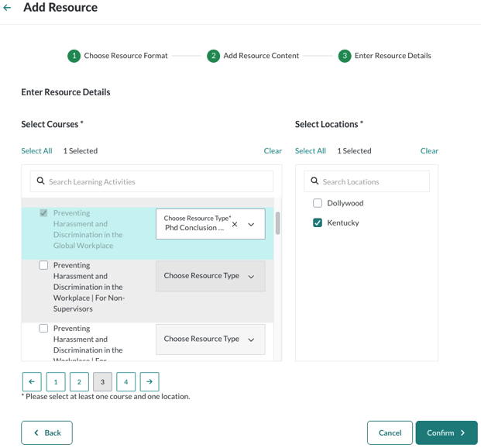Click the step 2 Add Resource Content circle
The height and width of the screenshot is (448, 481).
click(x=213, y=56)
